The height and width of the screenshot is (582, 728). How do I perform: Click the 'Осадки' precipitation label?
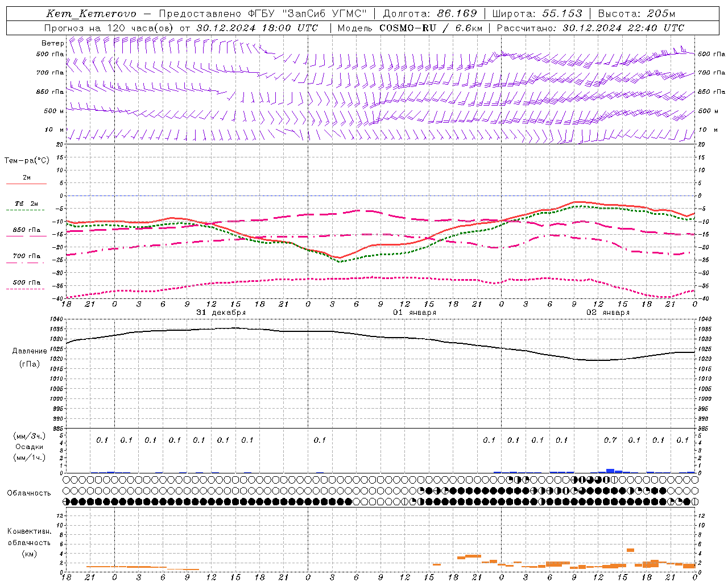pyautogui.click(x=30, y=447)
